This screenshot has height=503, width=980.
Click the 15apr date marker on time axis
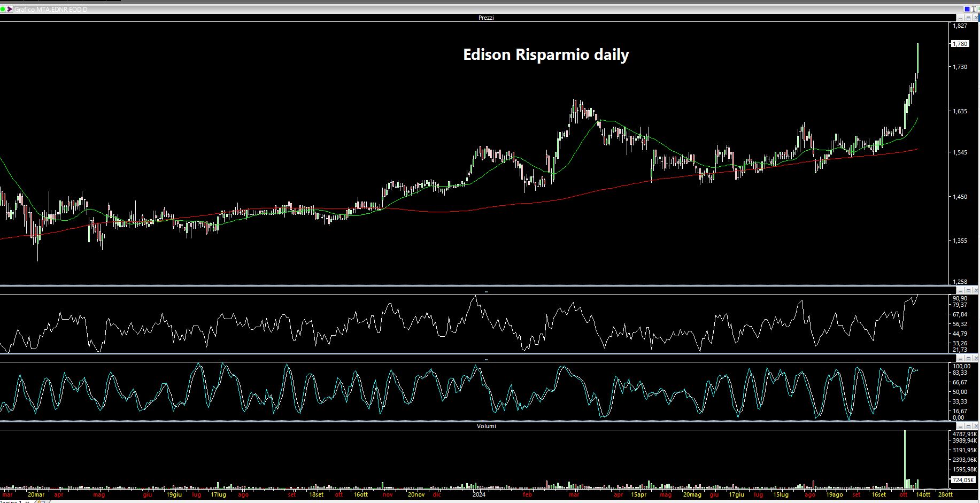[638, 494]
